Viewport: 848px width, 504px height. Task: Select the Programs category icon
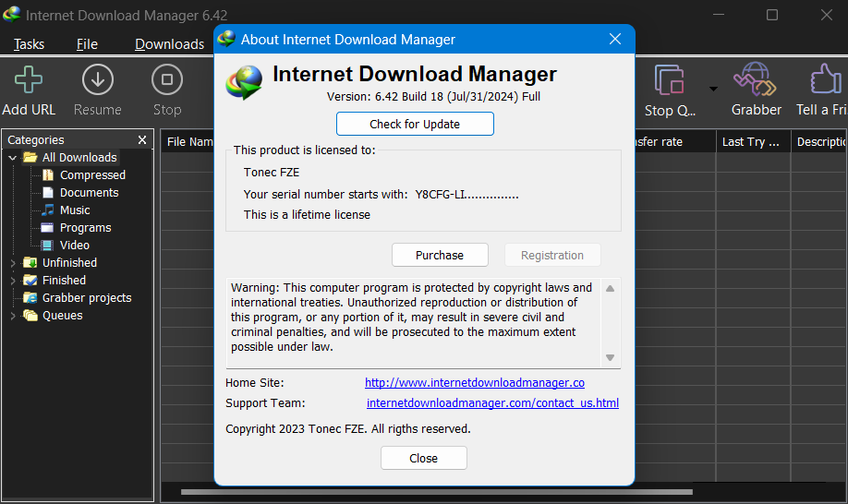coord(48,227)
